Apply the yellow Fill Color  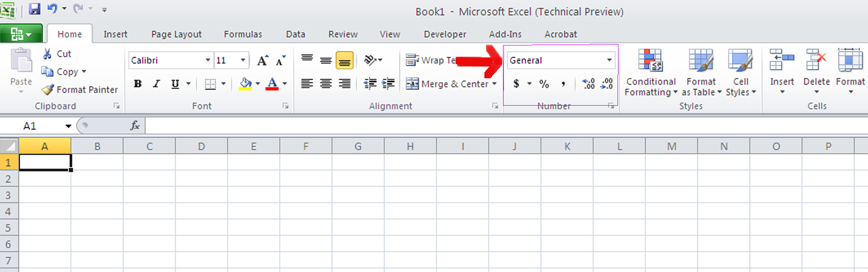[x=245, y=84]
